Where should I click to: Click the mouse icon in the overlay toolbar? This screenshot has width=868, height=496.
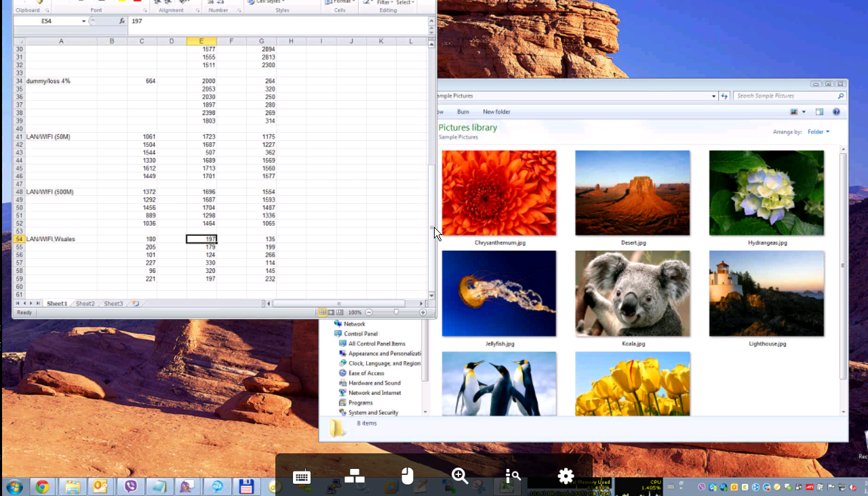tap(407, 476)
